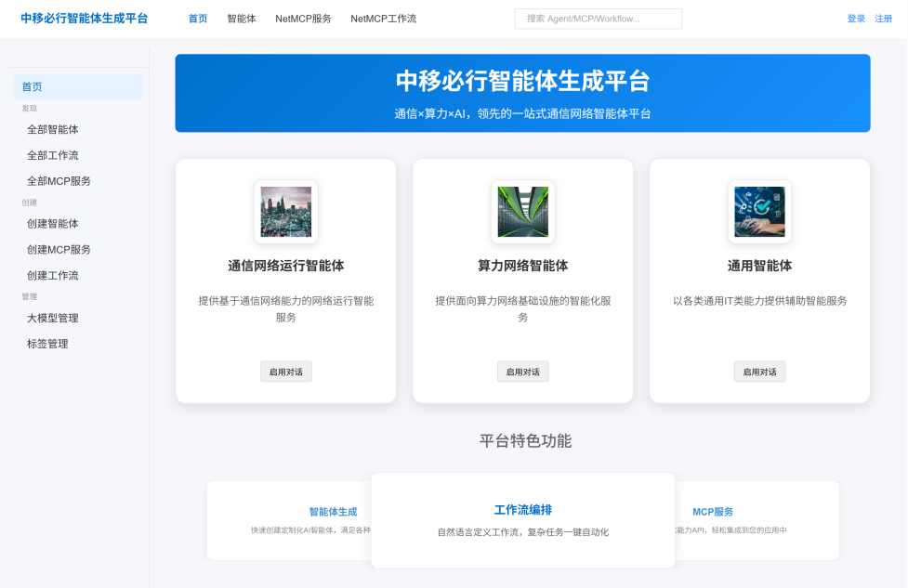The image size is (908, 588).
Task: Open 全部MCP服务 in the sidebar
Action: point(59,181)
